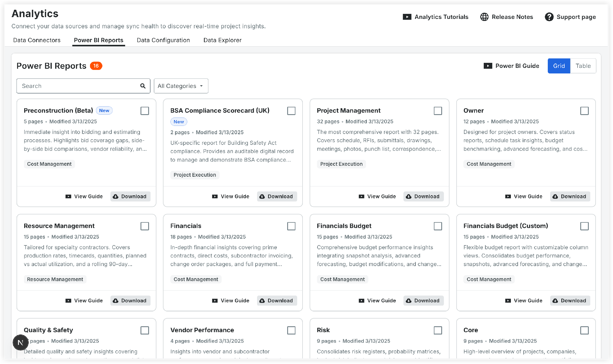
Task: Click the globe icon beside Release Notes
Action: pos(484,17)
